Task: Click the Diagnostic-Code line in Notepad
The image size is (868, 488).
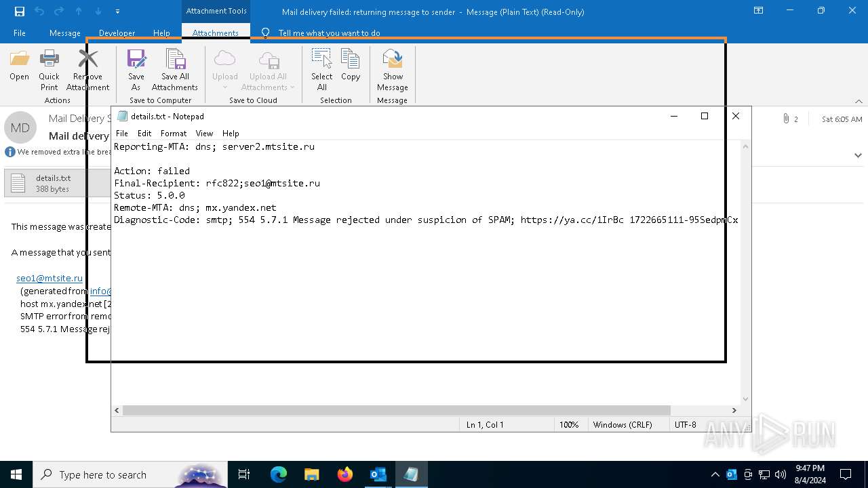Action: 426,220
